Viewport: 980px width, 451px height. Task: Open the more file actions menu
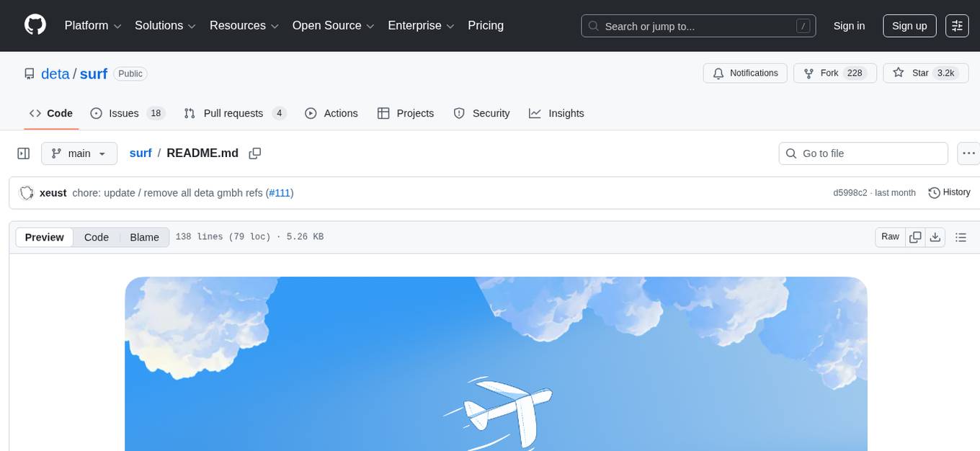coord(968,153)
